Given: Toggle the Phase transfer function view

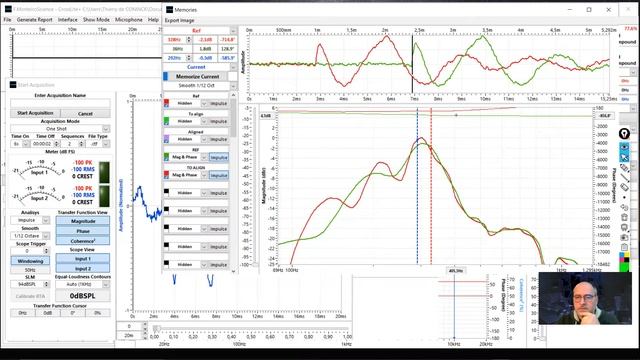Looking at the screenshot, I should tap(83, 231).
